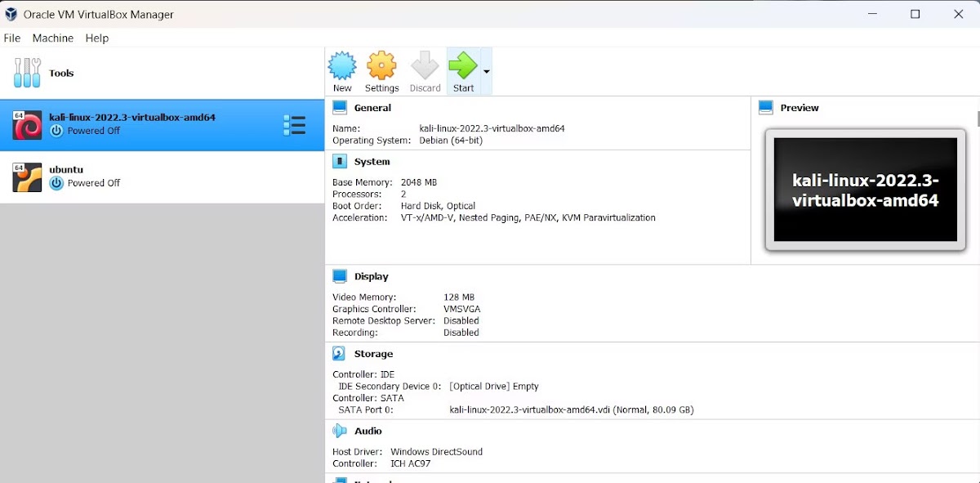Click the Video Memory 128 MB value

coord(459,297)
